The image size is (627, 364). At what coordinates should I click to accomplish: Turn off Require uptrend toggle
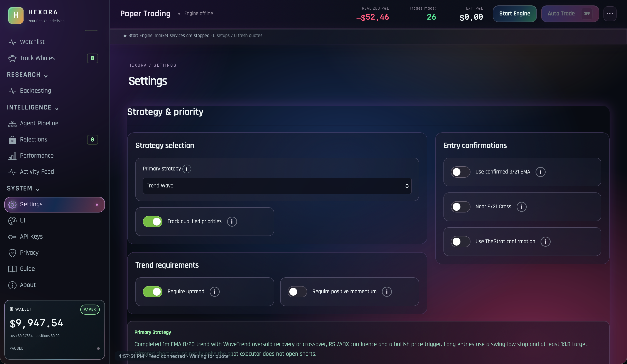tap(153, 292)
